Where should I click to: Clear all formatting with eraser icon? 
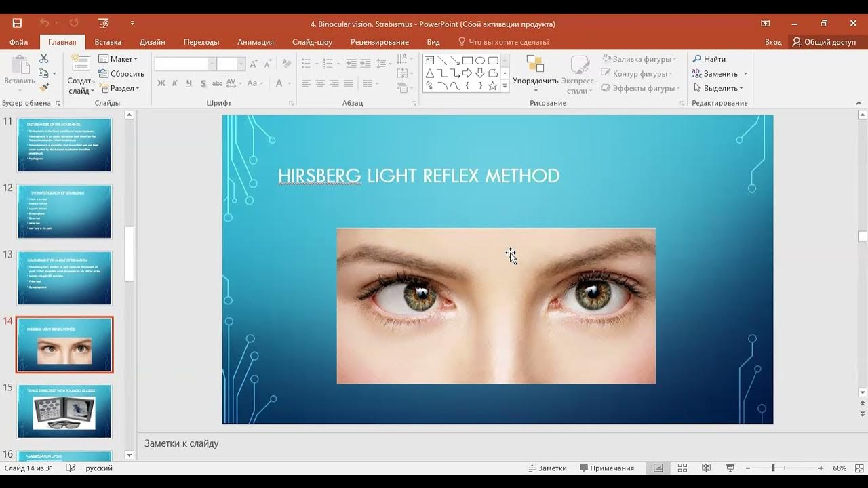point(286,64)
